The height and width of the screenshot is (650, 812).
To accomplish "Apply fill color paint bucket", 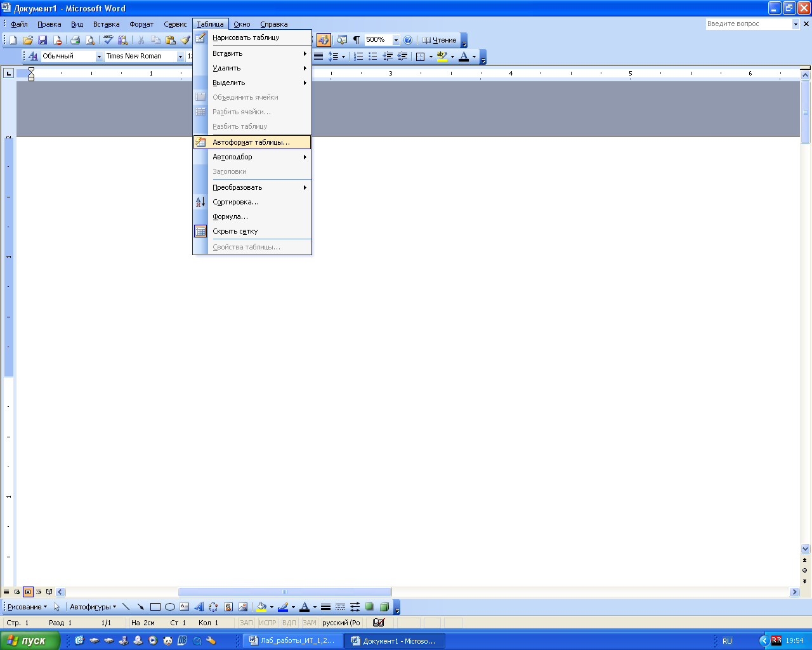I will (261, 607).
